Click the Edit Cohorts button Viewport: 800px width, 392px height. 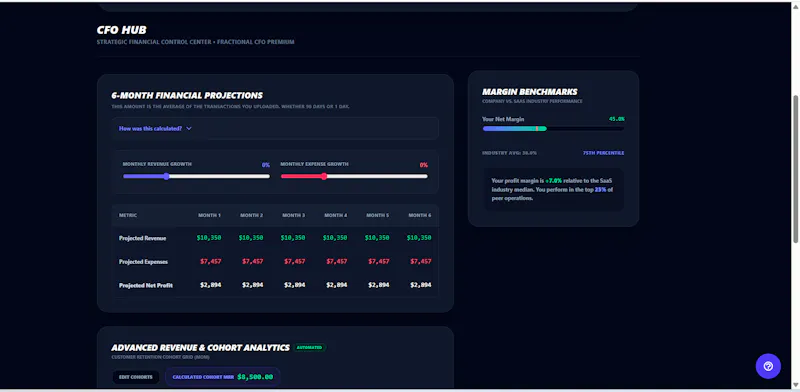click(x=136, y=377)
